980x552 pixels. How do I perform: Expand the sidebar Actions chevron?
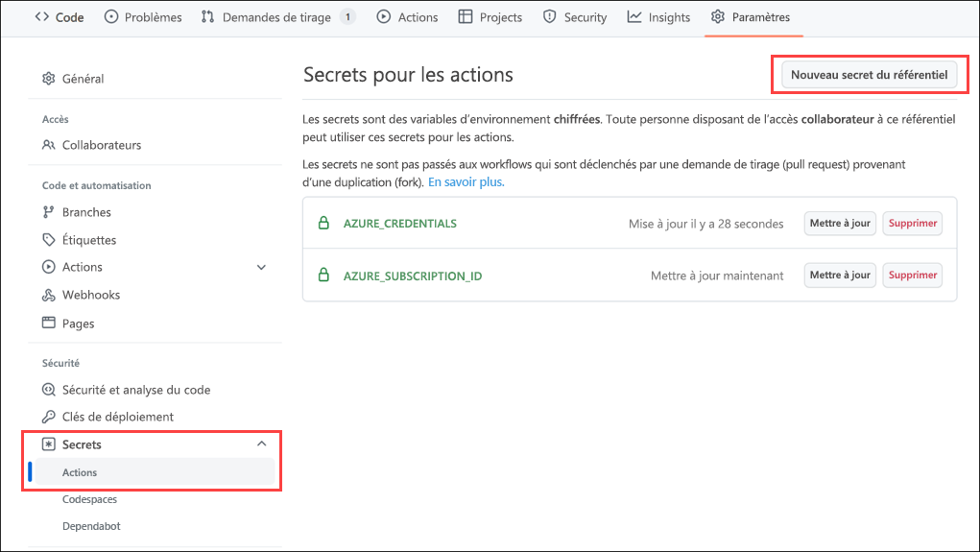[261, 268]
